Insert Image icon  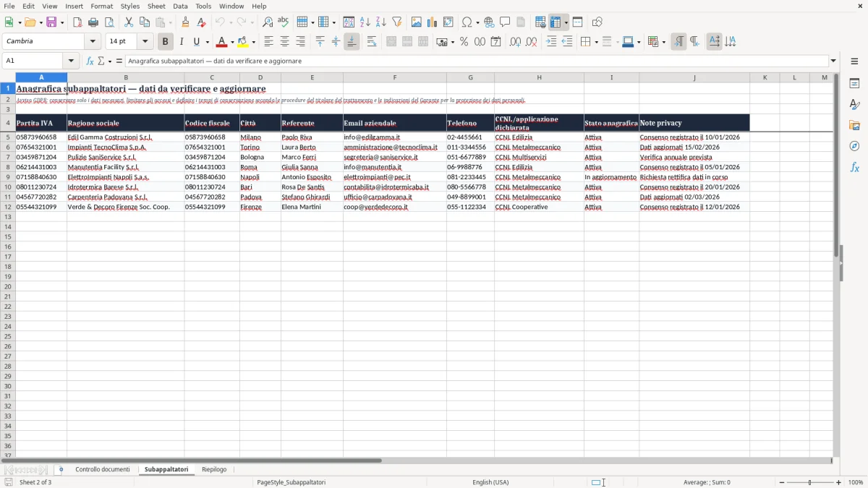click(x=417, y=22)
